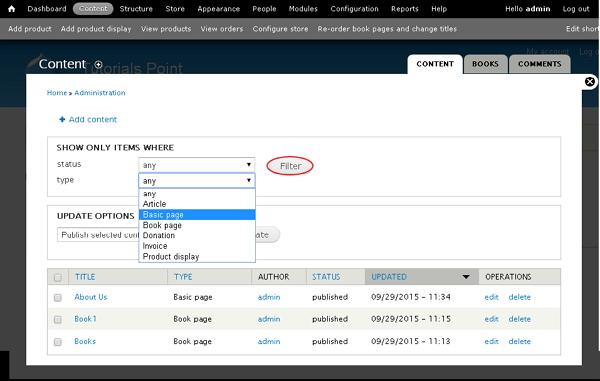Check the Books row checkbox
Image resolution: width=600 pixels, height=381 pixels.
(x=58, y=342)
